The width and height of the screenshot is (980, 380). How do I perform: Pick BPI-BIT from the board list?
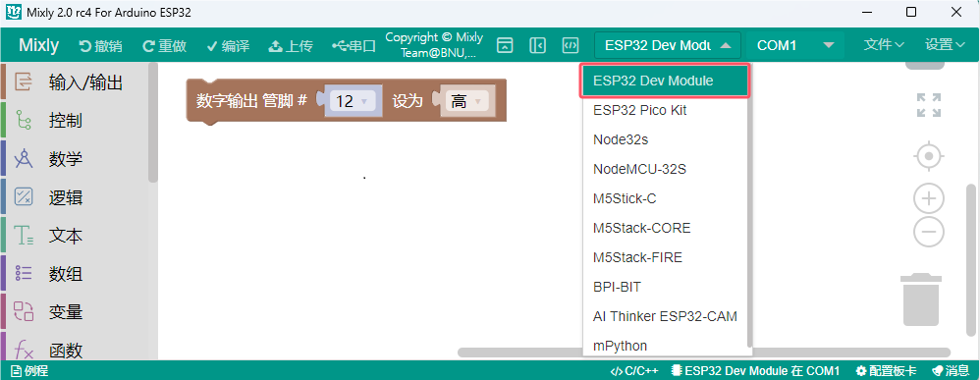click(x=665, y=287)
